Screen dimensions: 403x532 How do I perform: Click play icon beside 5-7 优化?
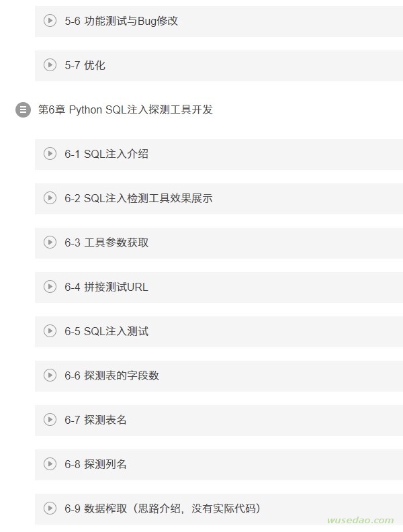tap(50, 64)
